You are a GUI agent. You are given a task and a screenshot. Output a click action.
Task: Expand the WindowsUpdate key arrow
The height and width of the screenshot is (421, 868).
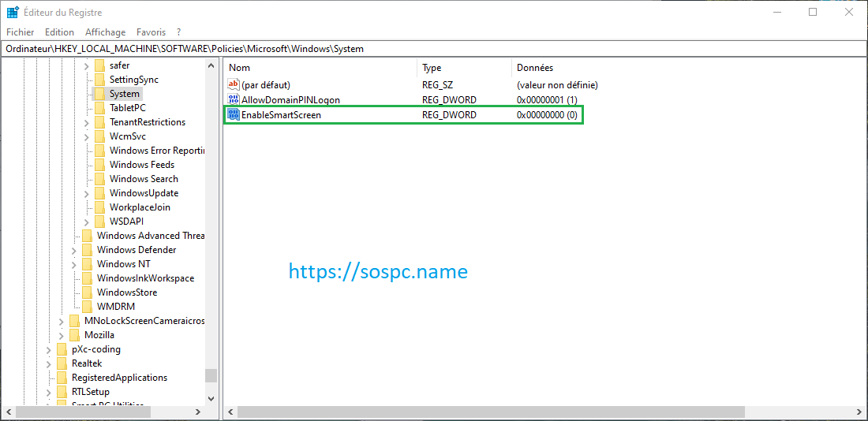86,193
